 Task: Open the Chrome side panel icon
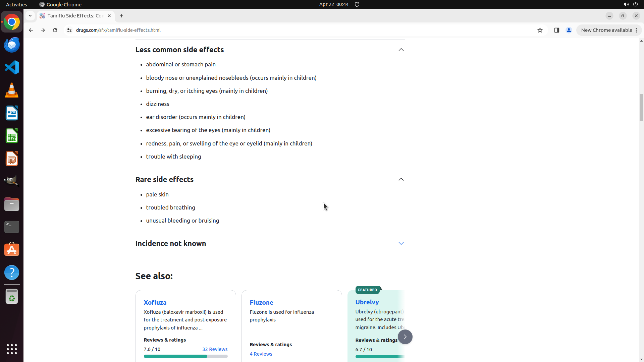coord(557,30)
